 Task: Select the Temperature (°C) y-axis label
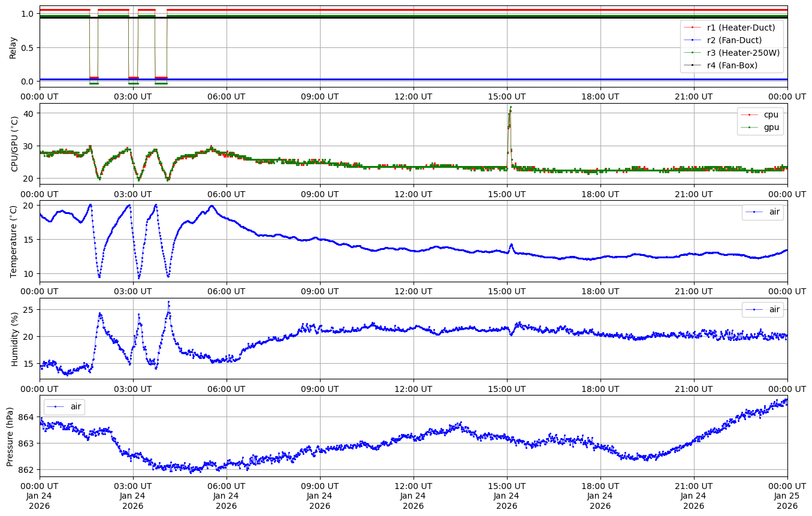pyautogui.click(x=14, y=241)
